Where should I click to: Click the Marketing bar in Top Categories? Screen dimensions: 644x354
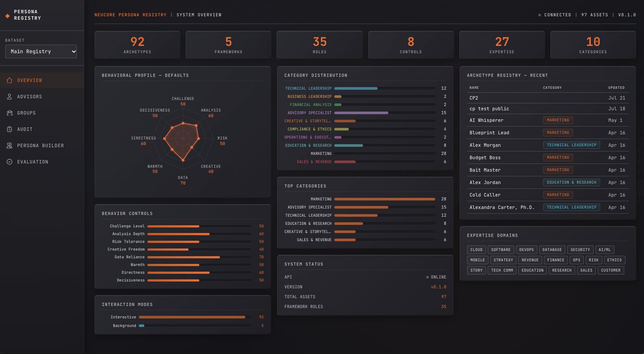(x=385, y=199)
